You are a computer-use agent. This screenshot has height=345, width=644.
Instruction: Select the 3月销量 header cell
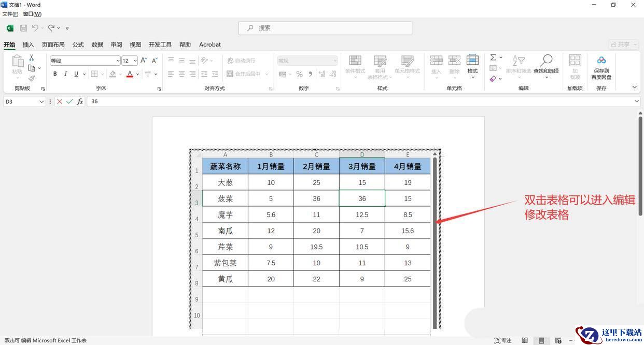[362, 166]
